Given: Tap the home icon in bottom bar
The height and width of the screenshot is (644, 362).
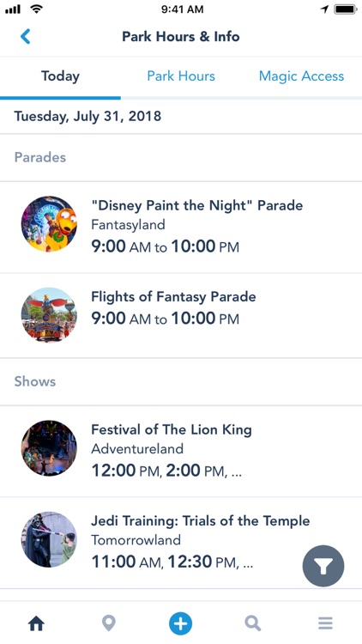Looking at the screenshot, I should tap(36, 623).
